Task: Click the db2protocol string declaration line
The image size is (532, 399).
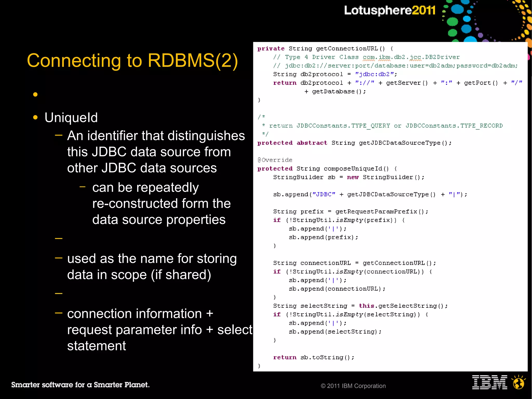Action: point(335,74)
